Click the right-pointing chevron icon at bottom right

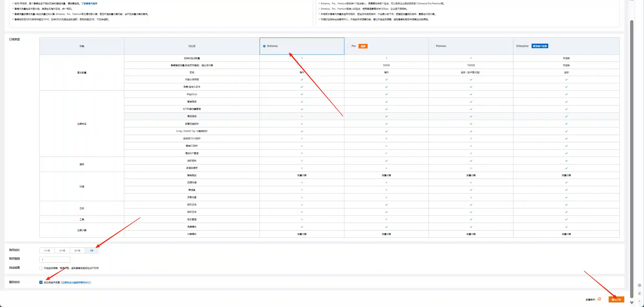coord(639,301)
